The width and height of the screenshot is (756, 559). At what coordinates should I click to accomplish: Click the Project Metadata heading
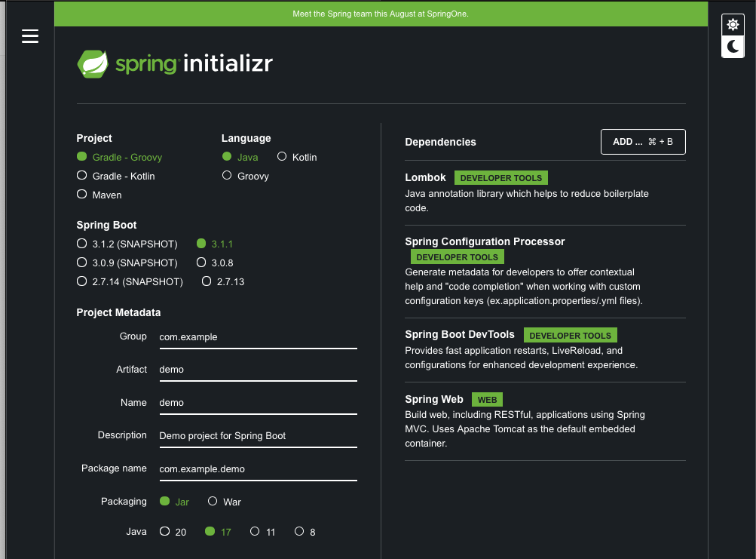coord(118,313)
